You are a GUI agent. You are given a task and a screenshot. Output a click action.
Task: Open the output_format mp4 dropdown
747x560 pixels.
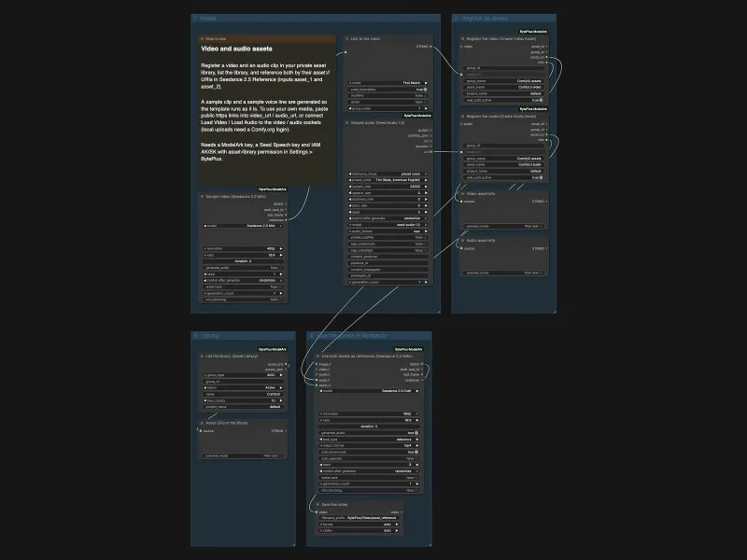click(369, 445)
